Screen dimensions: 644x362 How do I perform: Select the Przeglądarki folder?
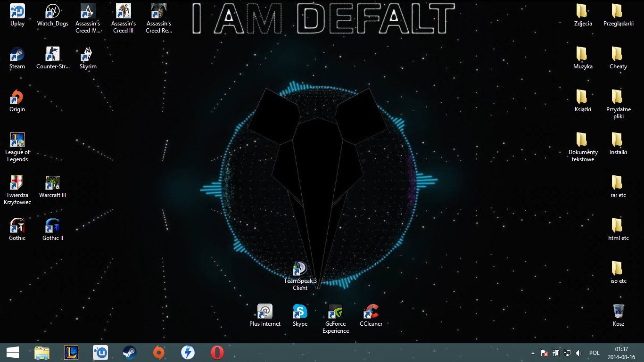click(x=619, y=15)
